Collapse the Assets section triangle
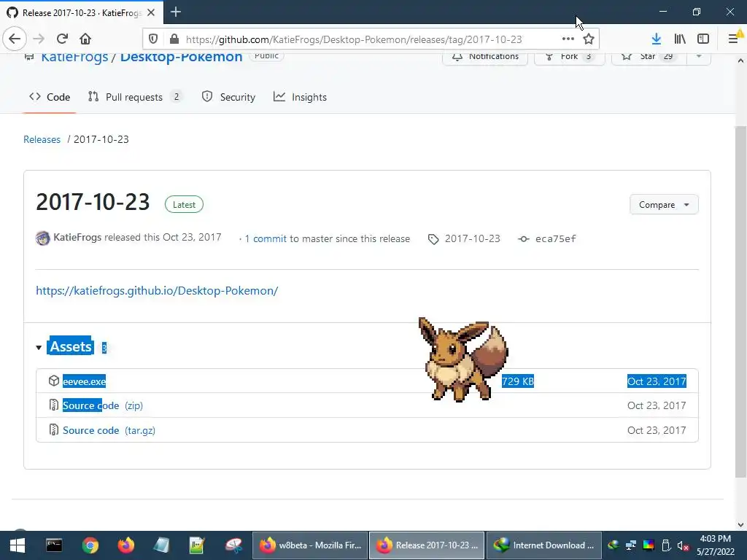Viewport: 747px width, 560px height. pyautogui.click(x=39, y=348)
